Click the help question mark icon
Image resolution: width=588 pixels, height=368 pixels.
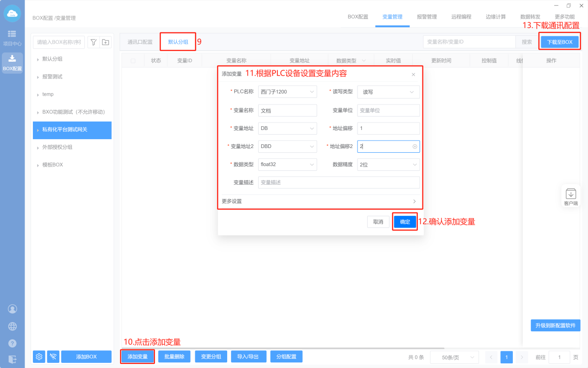(13, 343)
